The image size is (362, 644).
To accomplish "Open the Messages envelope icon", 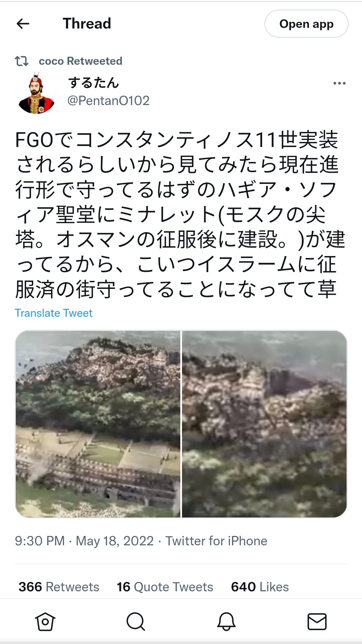I will [317, 622].
